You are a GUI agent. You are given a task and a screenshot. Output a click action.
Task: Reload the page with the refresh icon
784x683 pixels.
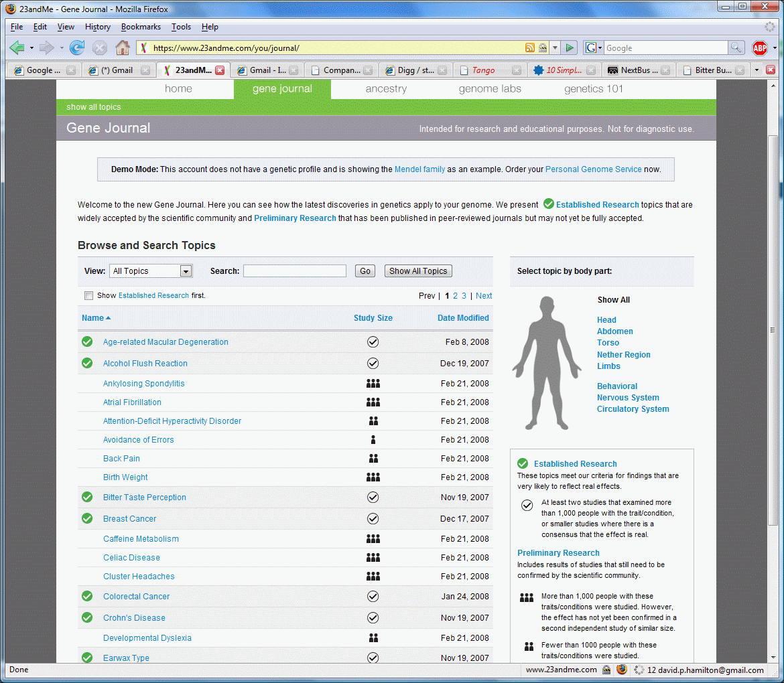tap(76, 48)
